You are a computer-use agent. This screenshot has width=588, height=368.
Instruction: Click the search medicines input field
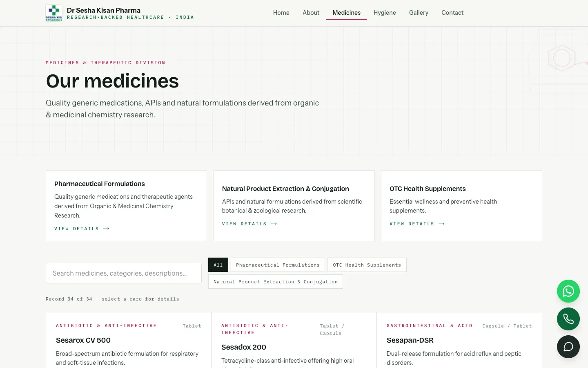124,273
